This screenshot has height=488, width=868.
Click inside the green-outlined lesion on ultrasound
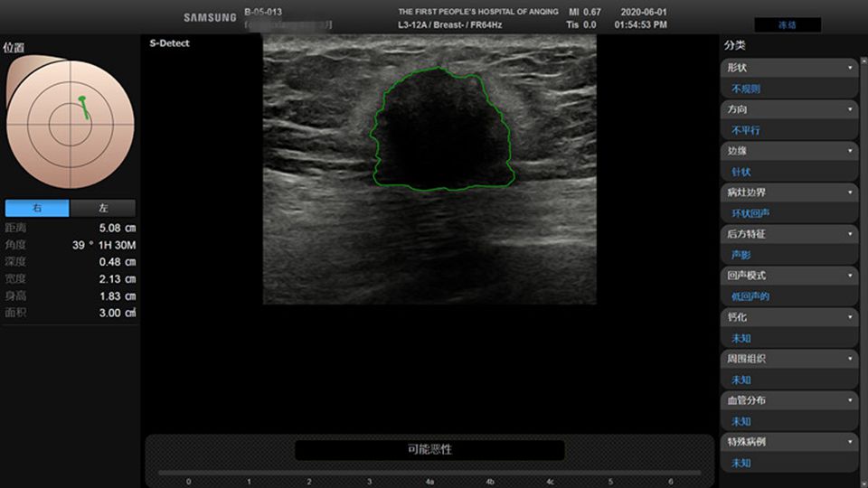(x=440, y=131)
